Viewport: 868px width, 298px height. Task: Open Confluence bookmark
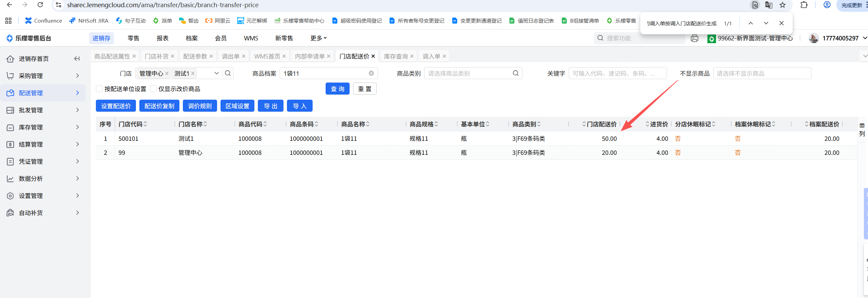[x=43, y=21]
